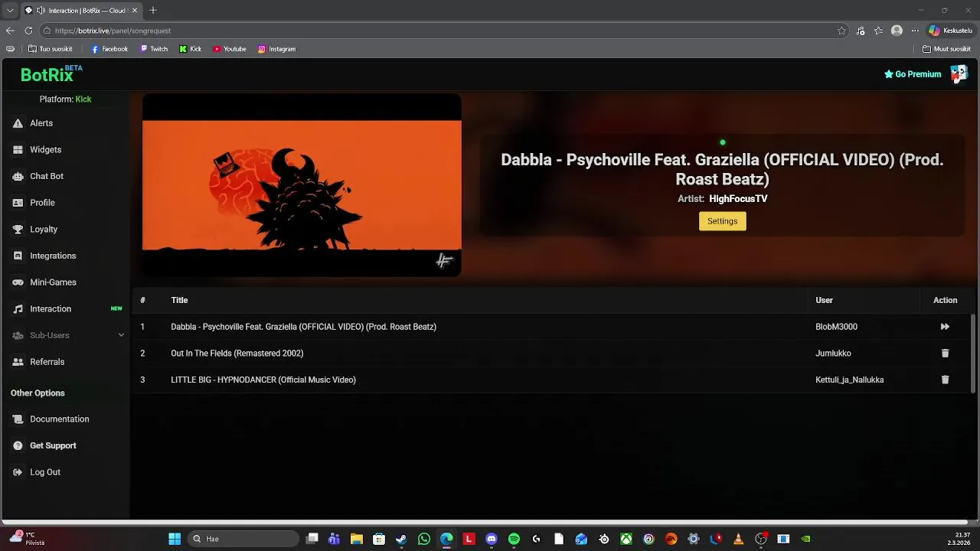This screenshot has width=980, height=551.
Task: Open Loyalty trophy icon in sidebar
Action: coord(18,230)
